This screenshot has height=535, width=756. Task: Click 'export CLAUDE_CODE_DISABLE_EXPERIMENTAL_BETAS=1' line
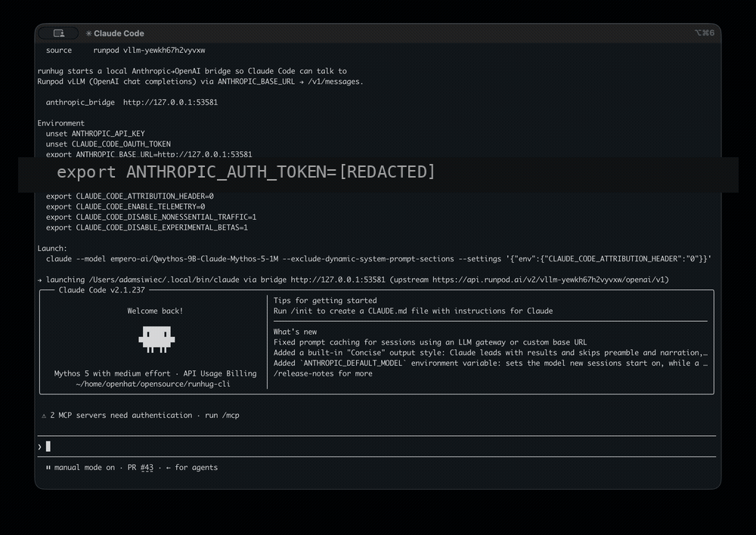pyautogui.click(x=147, y=227)
